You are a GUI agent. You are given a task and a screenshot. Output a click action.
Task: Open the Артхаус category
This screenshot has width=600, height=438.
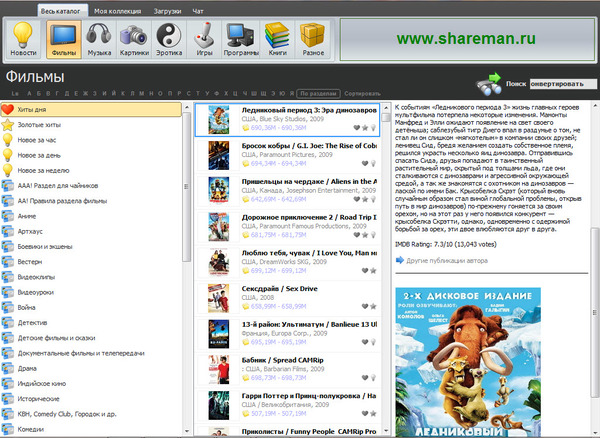(91, 231)
